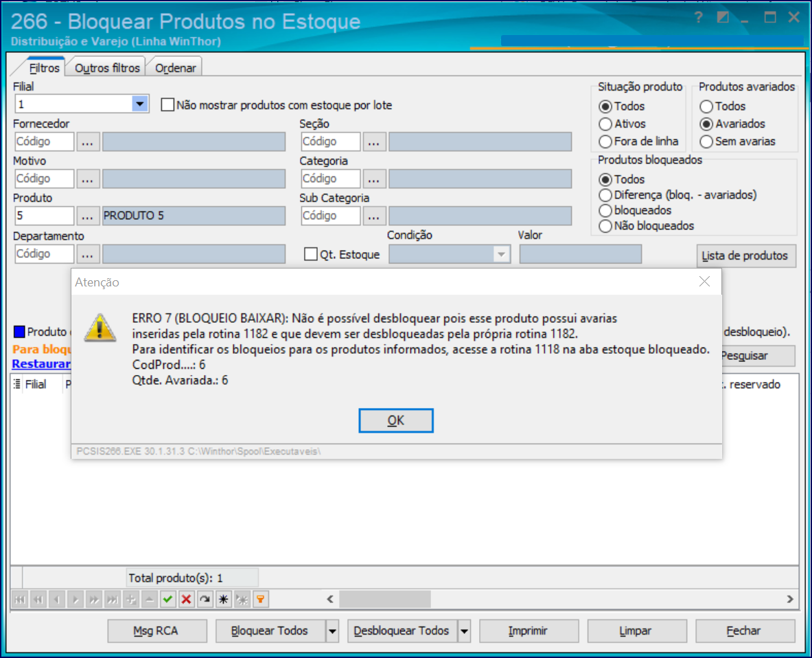Select 'Não bloqueados' radio option
The image size is (812, 658).
point(605,227)
